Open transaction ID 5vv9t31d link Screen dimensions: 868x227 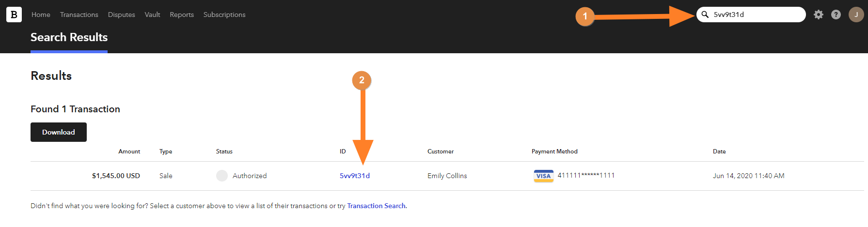tap(355, 176)
